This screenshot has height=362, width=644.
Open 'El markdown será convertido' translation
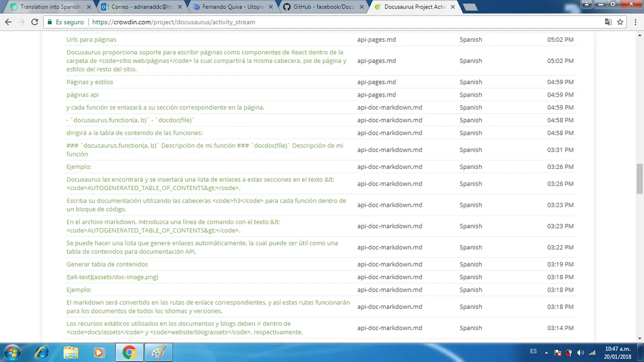click(208, 307)
